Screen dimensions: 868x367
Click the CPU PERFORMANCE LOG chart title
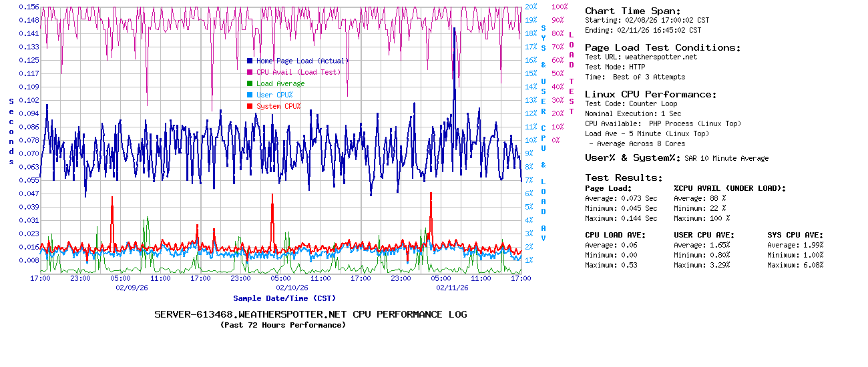tap(310, 314)
